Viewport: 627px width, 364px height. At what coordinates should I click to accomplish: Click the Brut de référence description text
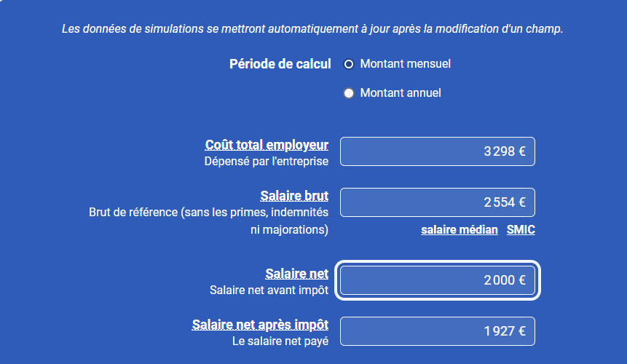pos(209,221)
